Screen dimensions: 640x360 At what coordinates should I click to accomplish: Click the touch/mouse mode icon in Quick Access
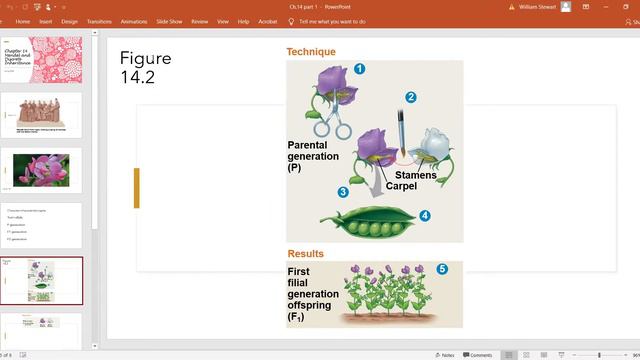(48, 7)
